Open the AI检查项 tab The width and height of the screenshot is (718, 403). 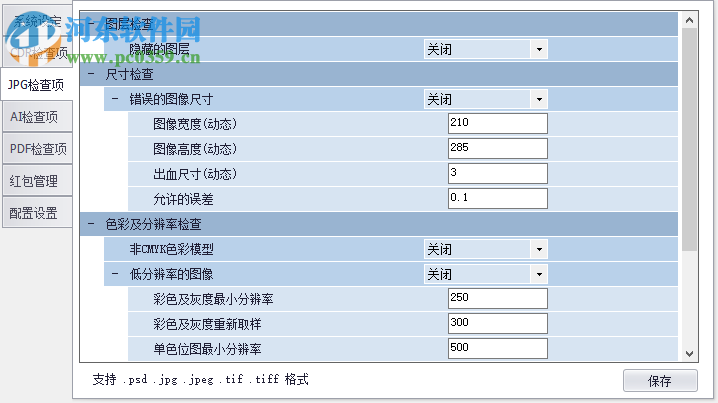[38, 117]
